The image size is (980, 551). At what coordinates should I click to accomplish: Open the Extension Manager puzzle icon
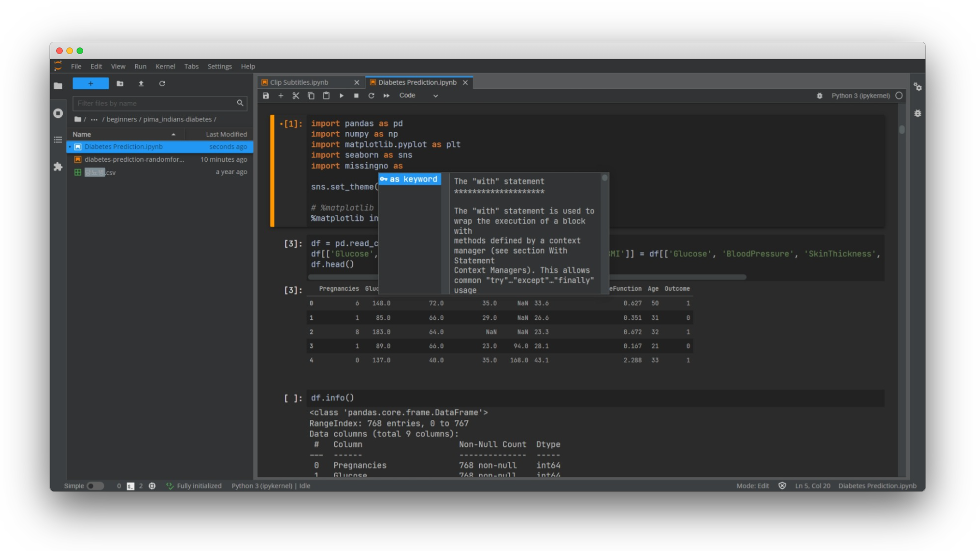point(58,167)
